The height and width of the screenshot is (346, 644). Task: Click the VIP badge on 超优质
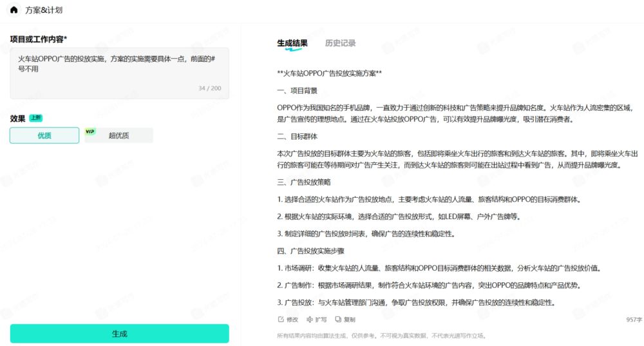coord(90,131)
